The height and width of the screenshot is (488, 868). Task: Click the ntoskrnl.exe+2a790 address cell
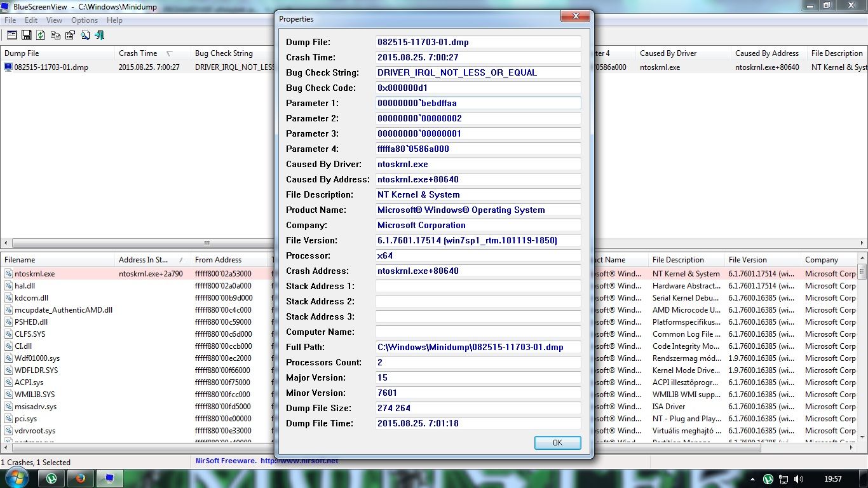[151, 274]
